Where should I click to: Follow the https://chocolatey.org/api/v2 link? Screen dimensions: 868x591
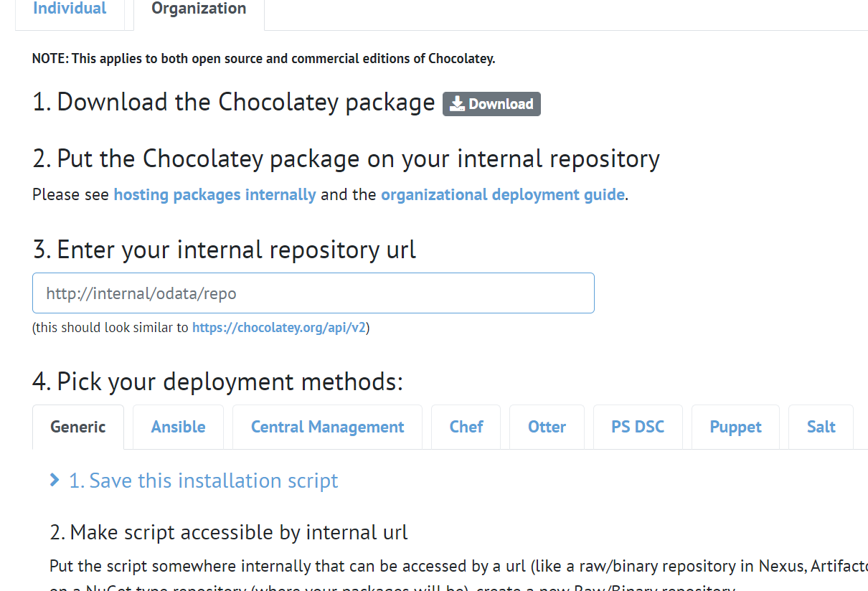coord(279,328)
